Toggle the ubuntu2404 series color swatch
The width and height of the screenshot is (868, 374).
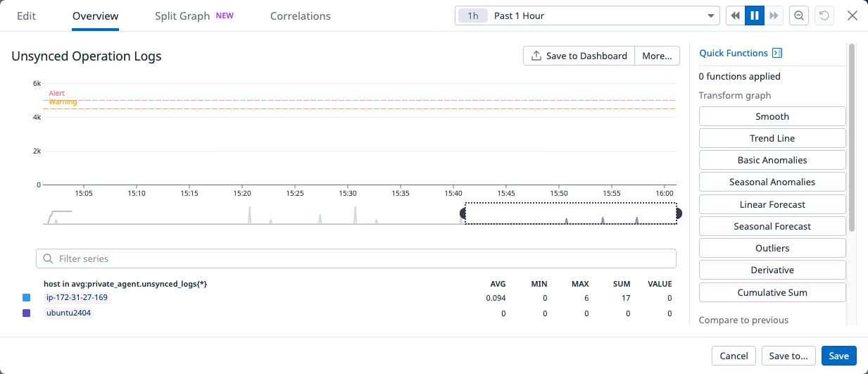tap(27, 313)
